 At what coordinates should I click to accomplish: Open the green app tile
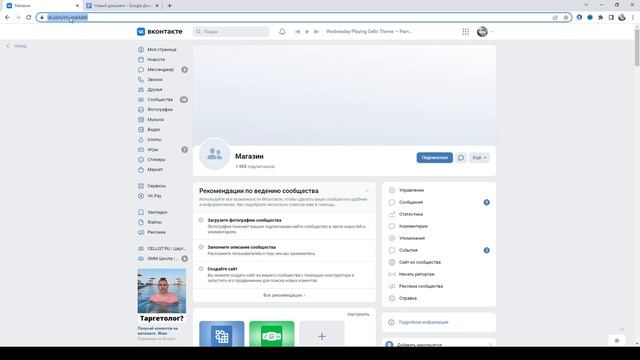[x=271, y=334]
